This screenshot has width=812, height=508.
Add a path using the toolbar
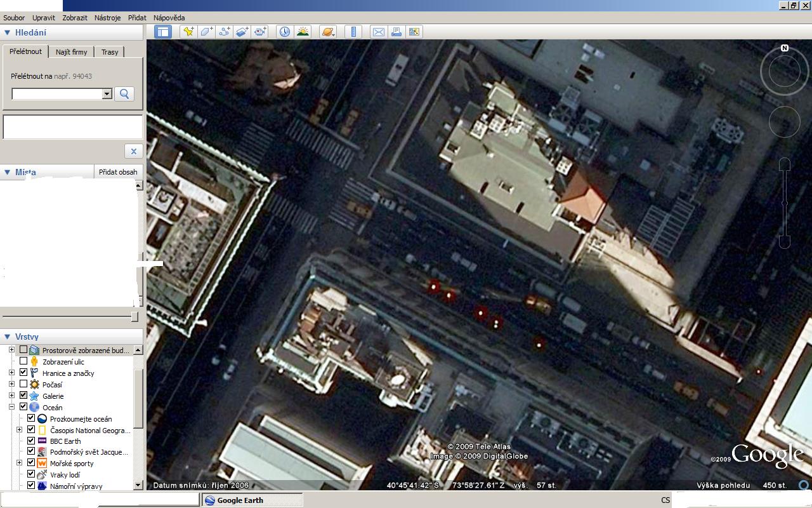[225, 32]
